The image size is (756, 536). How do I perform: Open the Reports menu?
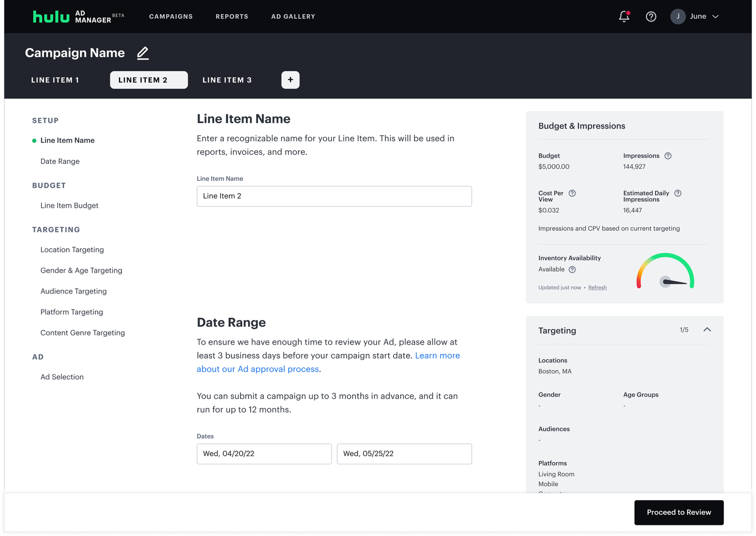pos(232,17)
